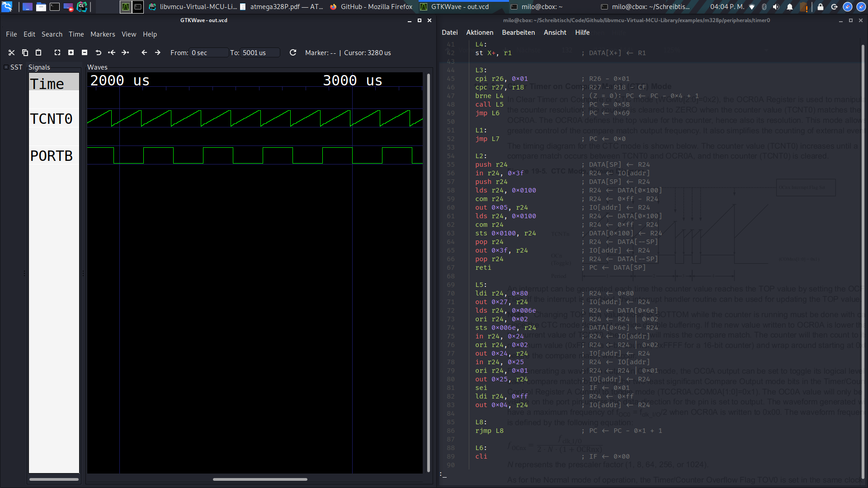868x488 pixels.
Task: Open Hilfe menu in terminal window
Action: [x=582, y=33]
